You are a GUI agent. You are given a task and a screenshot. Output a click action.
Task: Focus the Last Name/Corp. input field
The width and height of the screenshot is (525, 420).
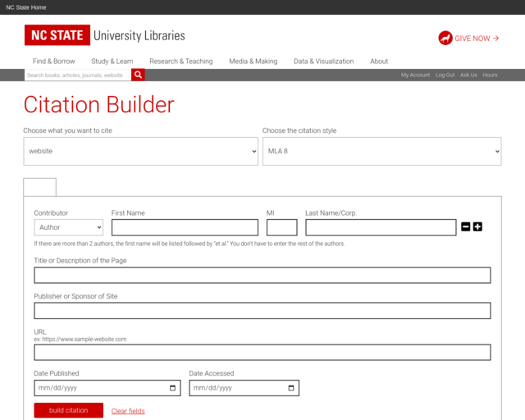pos(381,227)
